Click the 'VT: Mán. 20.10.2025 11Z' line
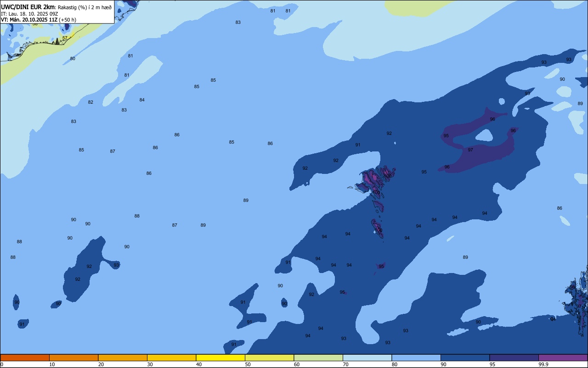Image resolution: width=588 pixels, height=368 pixels. (x=29, y=20)
